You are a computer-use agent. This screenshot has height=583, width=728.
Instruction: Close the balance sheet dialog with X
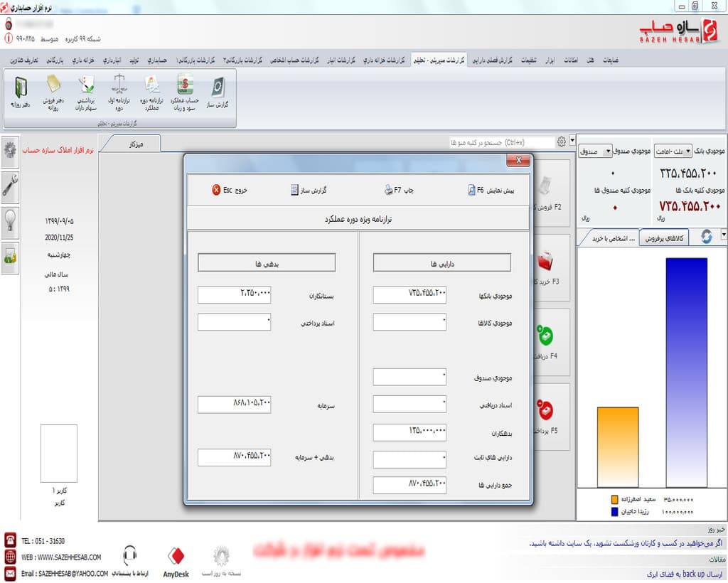[518, 160]
